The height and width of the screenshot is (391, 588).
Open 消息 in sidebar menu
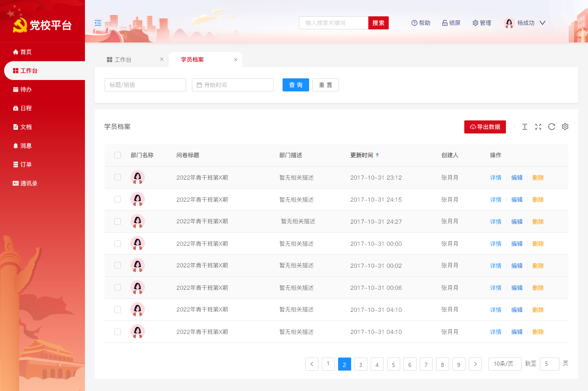click(26, 146)
